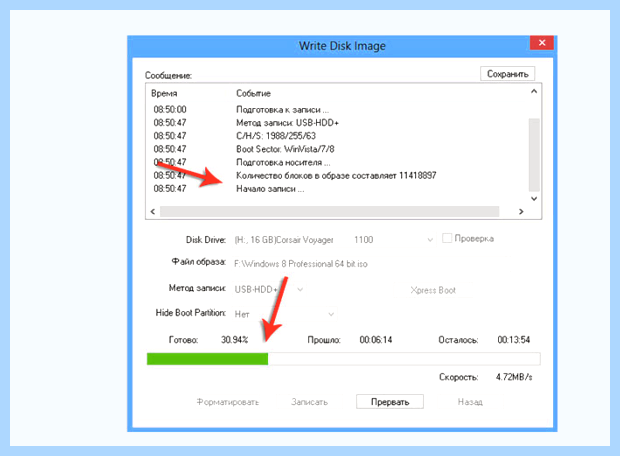
Task: Click the log's scroll right arrow
Action: click(521, 212)
